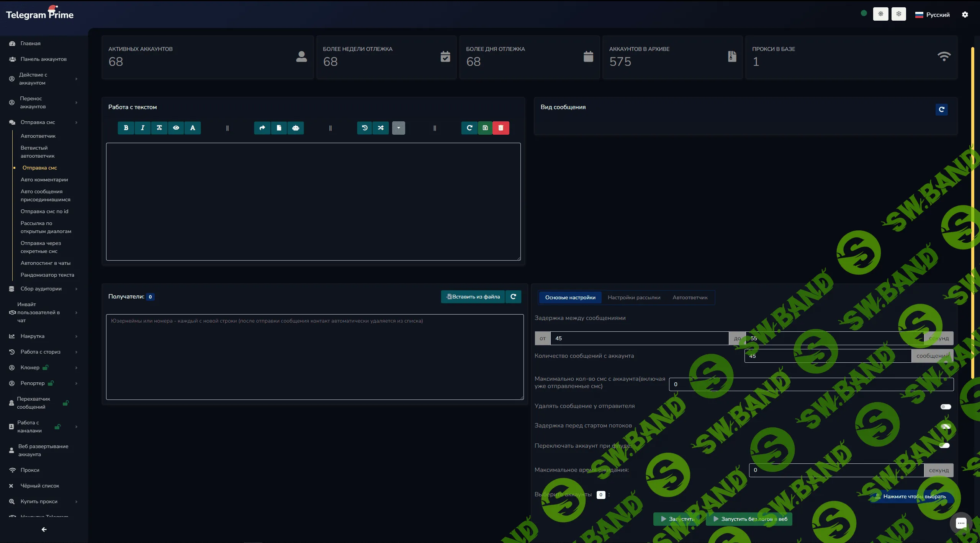This screenshot has width=980, height=543.
Task: Click the recipients usernames text area
Action: (314, 357)
